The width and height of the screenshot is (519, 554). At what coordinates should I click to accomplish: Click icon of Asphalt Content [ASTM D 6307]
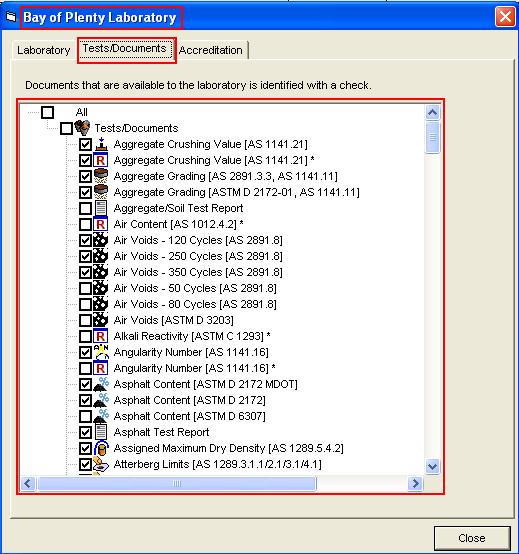click(101, 416)
